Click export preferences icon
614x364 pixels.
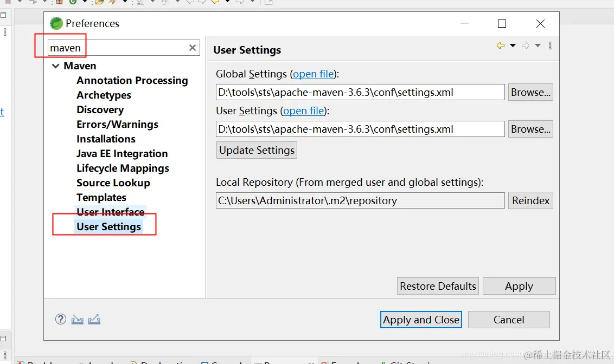[x=94, y=320]
